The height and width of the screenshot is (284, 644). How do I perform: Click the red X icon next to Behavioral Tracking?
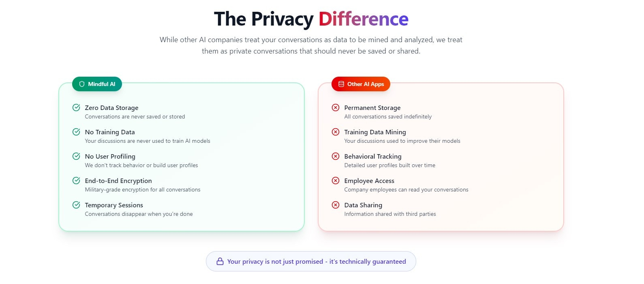336,156
